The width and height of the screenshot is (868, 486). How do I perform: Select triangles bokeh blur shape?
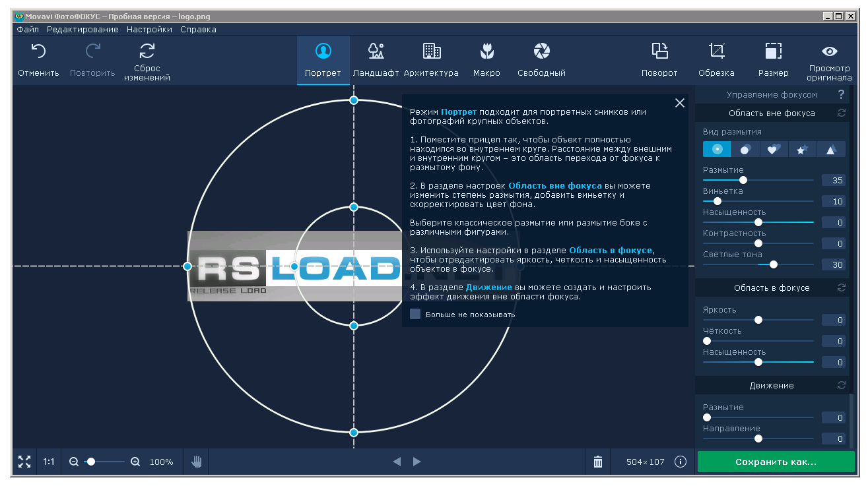tap(831, 149)
